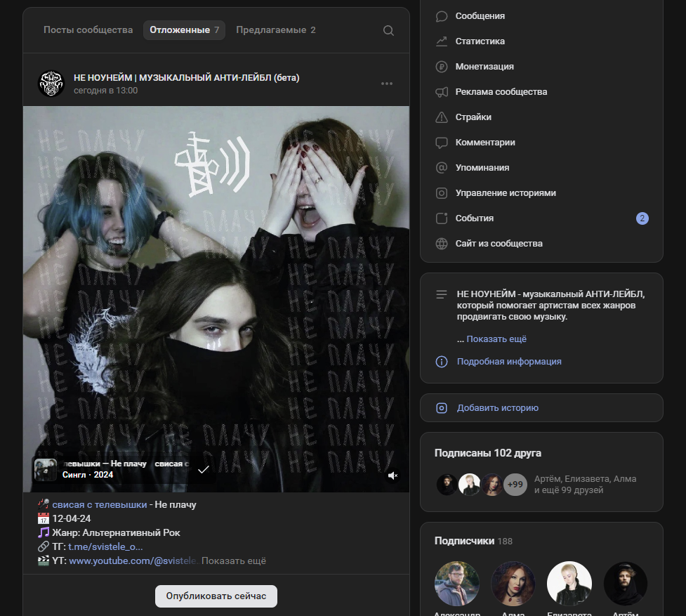Click the Сингл · 2024 audio label
This screenshot has height=616, width=686.
tap(88, 475)
